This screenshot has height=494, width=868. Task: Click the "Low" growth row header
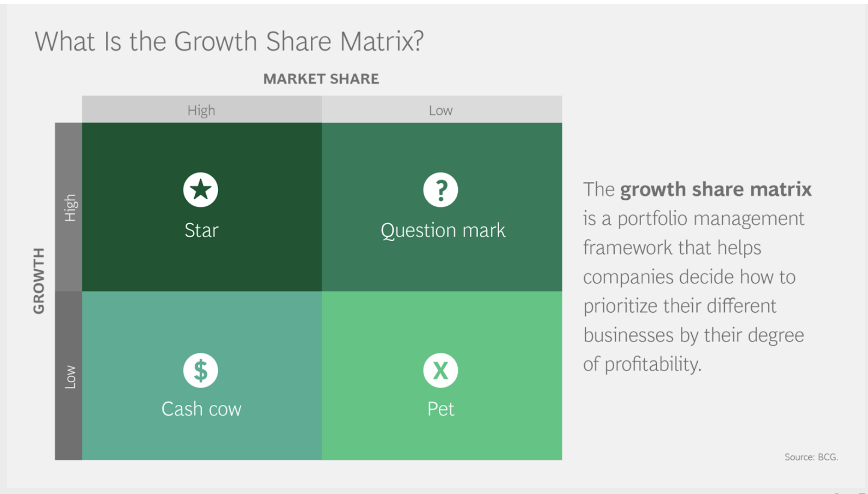70,377
